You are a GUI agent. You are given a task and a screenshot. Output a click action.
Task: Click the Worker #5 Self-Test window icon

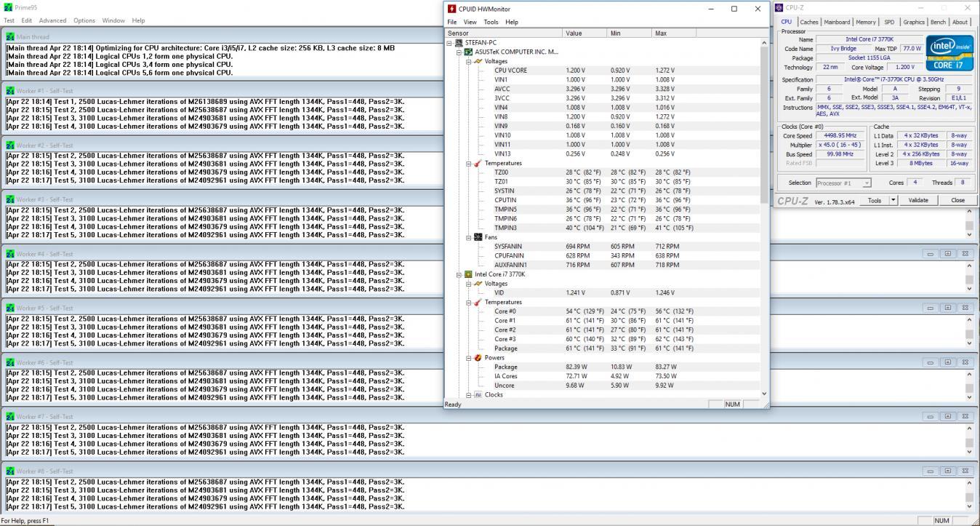point(10,308)
